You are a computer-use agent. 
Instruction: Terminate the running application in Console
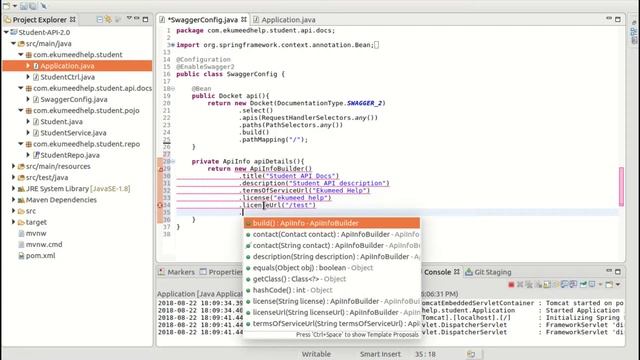tap(511, 284)
